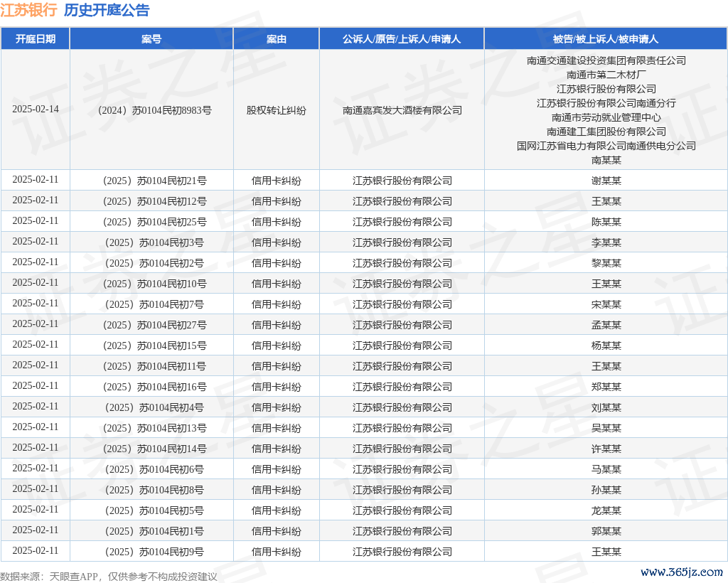Click defendant 许某某
The image size is (728, 583).
coord(606,449)
